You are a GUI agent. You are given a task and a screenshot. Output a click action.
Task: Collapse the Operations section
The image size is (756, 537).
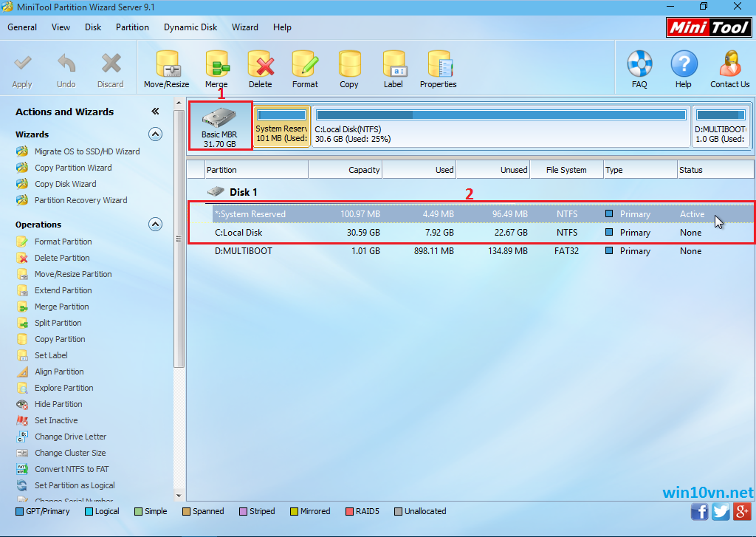coord(155,225)
